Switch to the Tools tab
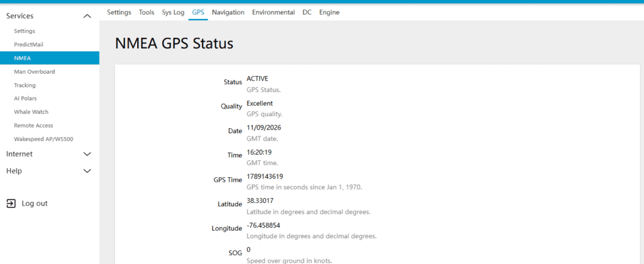644x264 pixels. pyautogui.click(x=147, y=13)
